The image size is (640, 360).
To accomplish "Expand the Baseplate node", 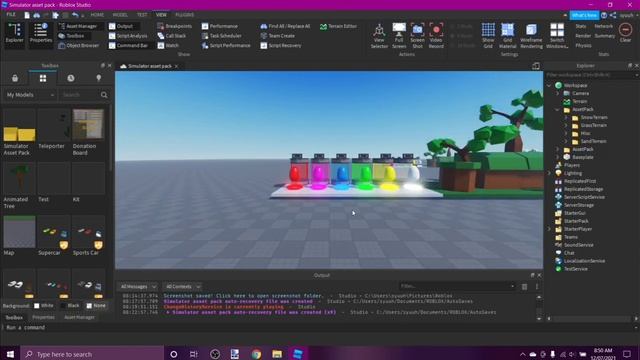I will [557, 157].
